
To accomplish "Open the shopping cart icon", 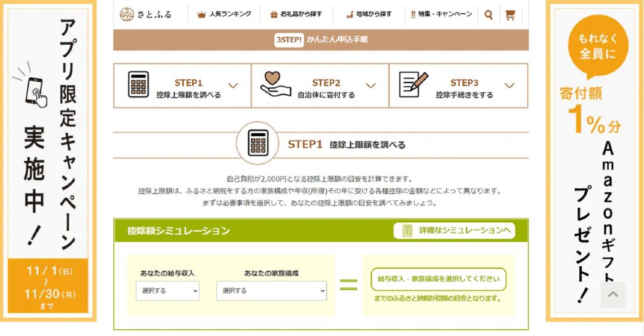I will 509,14.
